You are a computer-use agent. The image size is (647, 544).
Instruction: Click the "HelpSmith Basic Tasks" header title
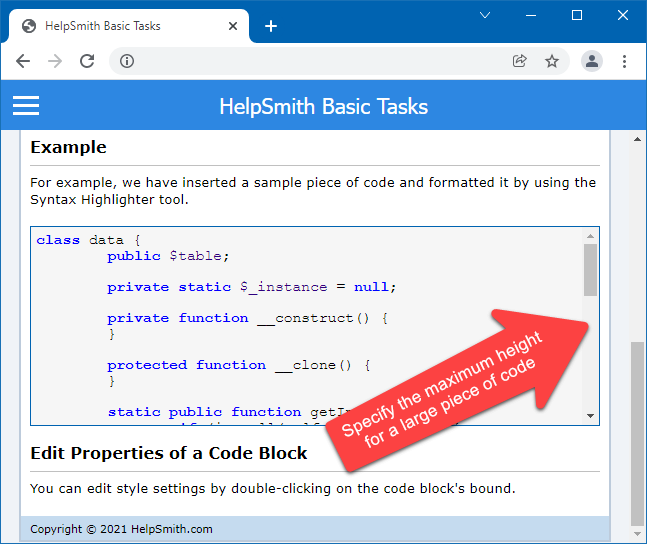324,106
